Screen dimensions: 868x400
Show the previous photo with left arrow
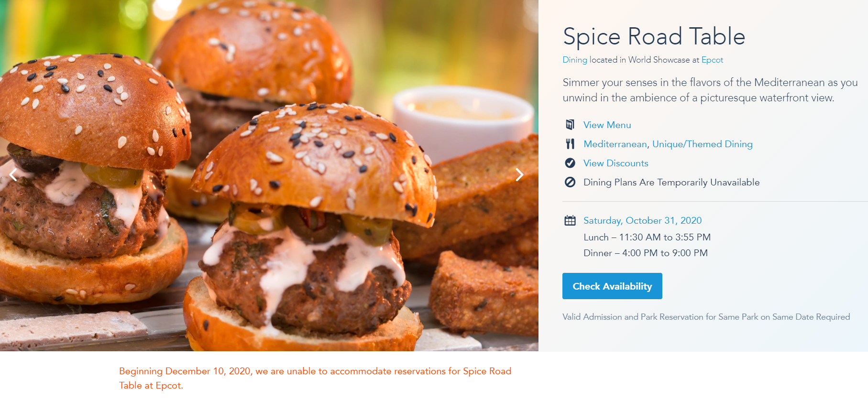[13, 175]
